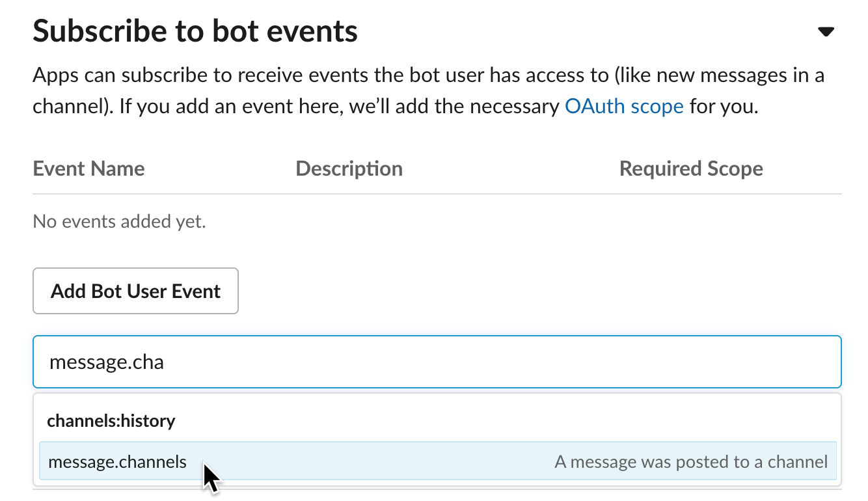Click the blank space right of channels:history
The width and height of the screenshot is (868, 501).
pyautogui.click(x=508, y=421)
